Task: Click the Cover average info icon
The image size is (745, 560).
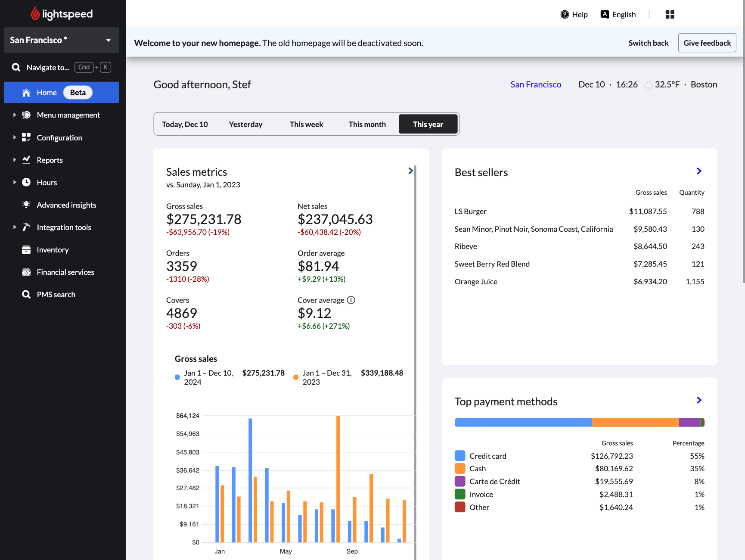Action: 351,300
